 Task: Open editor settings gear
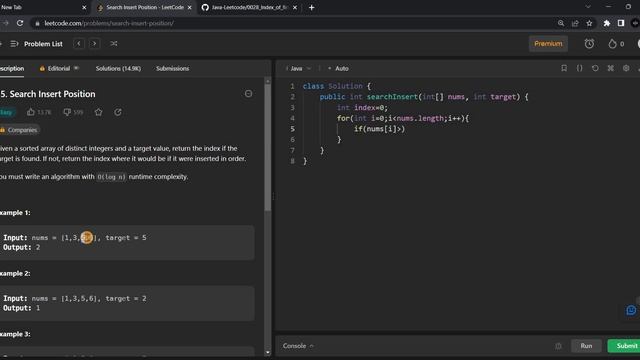point(626,68)
